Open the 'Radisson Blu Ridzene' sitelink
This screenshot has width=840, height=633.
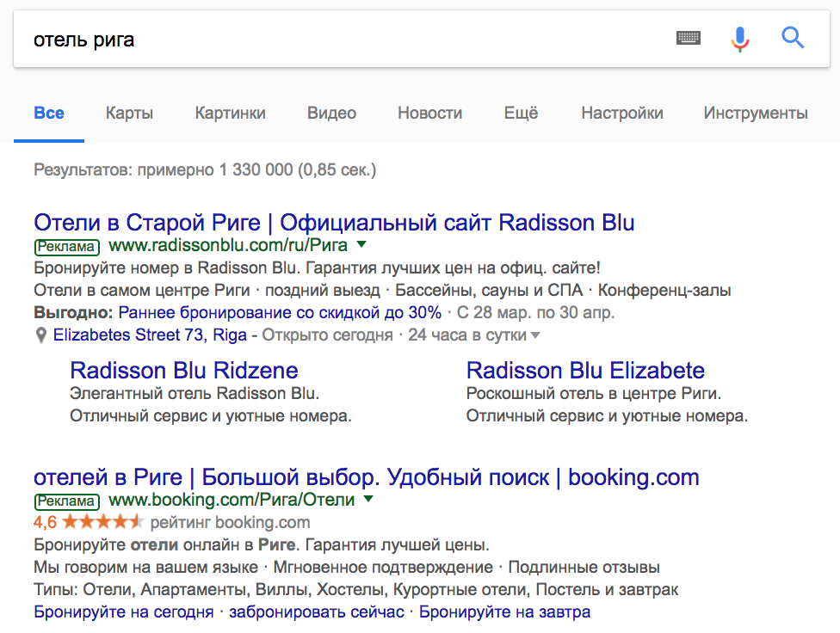click(x=184, y=371)
